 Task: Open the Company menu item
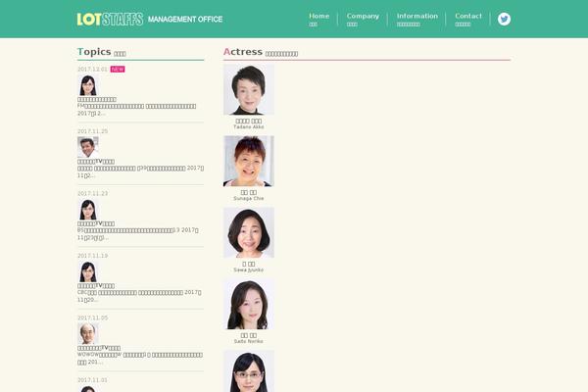click(363, 20)
